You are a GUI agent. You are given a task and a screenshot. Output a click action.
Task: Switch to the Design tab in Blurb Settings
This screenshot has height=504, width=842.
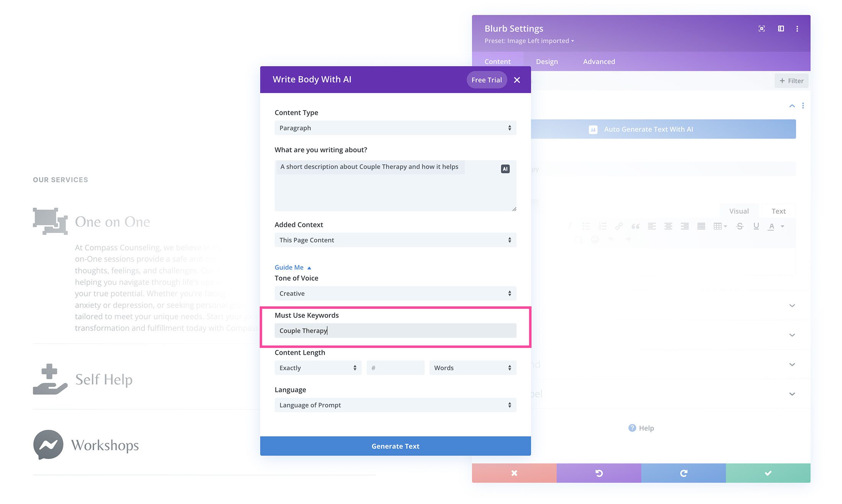547,61
